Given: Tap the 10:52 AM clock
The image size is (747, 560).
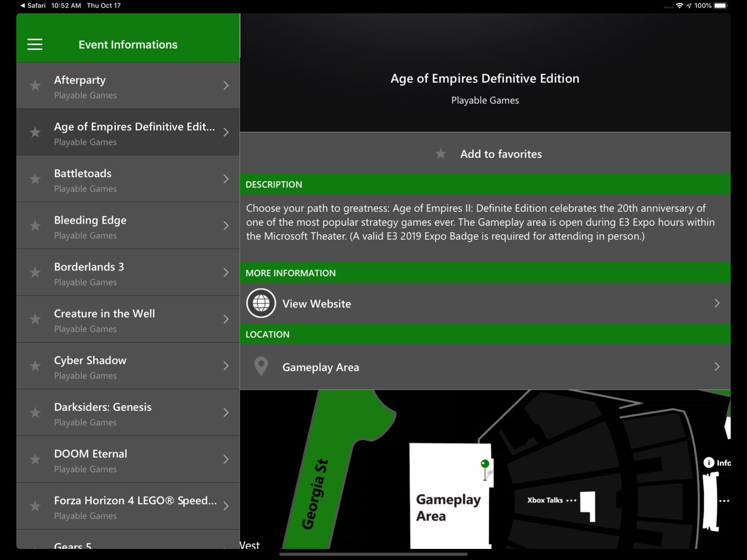Looking at the screenshot, I should click(x=66, y=6).
